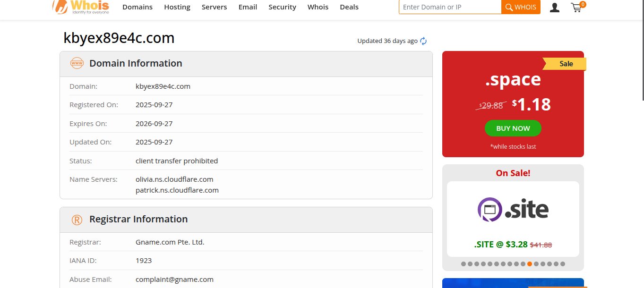This screenshot has width=644, height=288.
Task: Open the Email menu
Action: [248, 7]
